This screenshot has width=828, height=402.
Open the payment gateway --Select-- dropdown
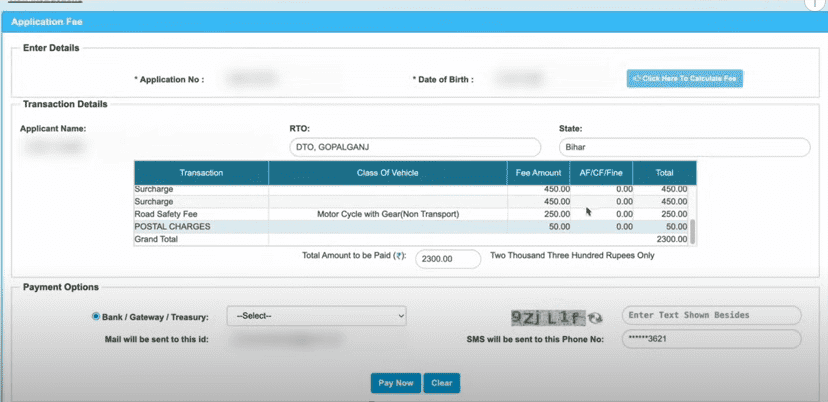316,316
